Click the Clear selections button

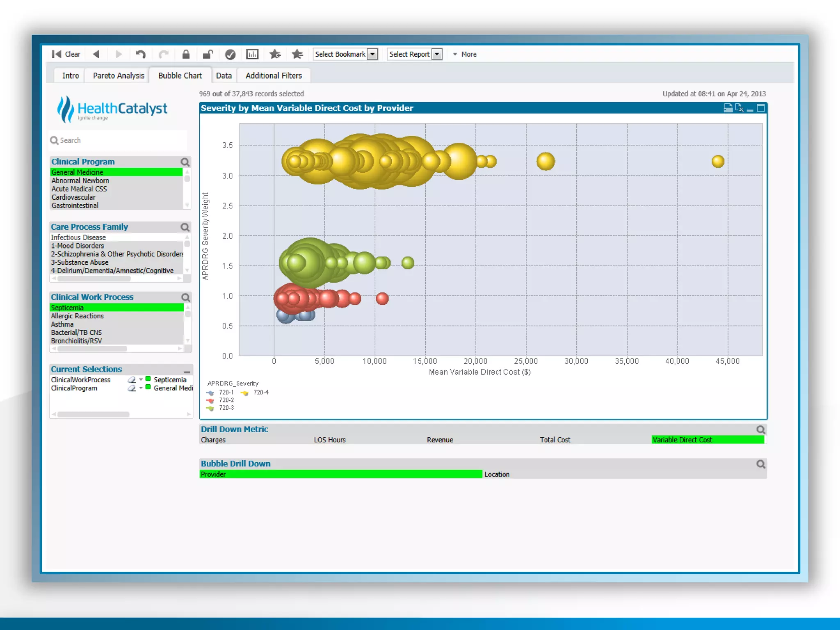pos(66,54)
